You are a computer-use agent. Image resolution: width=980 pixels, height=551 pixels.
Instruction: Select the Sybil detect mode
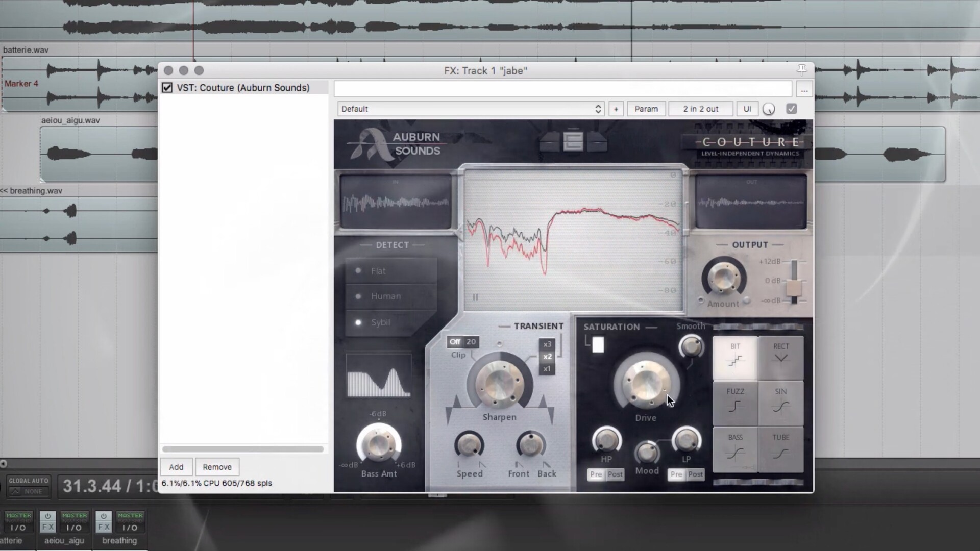[x=391, y=322]
